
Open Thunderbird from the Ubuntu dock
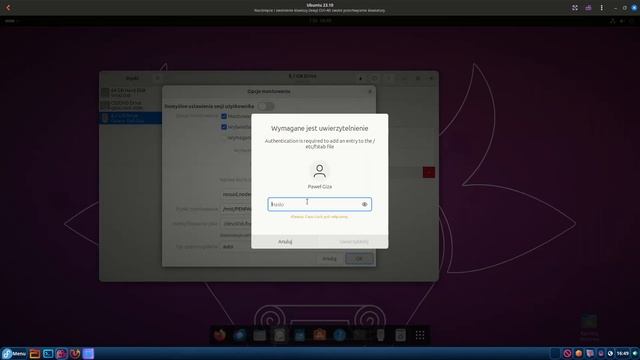tap(240, 335)
